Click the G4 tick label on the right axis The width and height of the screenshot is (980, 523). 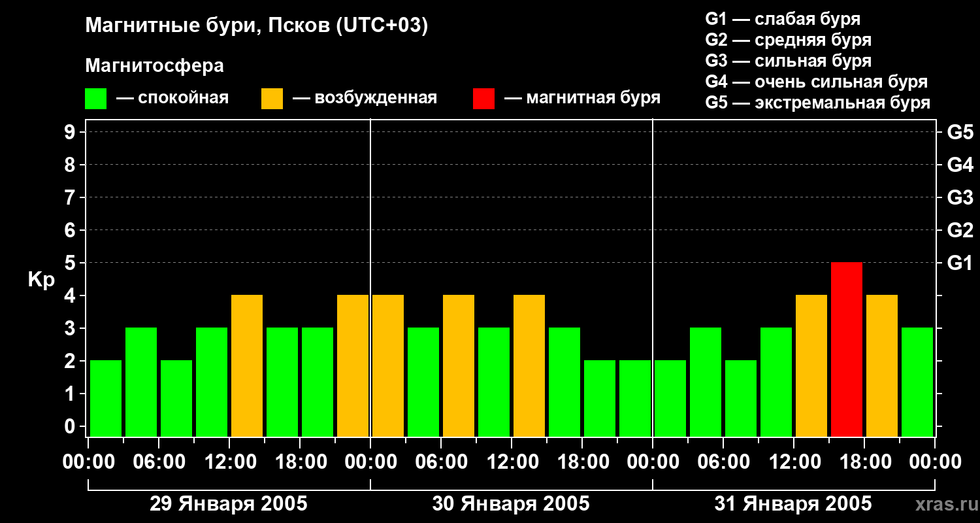point(960,165)
